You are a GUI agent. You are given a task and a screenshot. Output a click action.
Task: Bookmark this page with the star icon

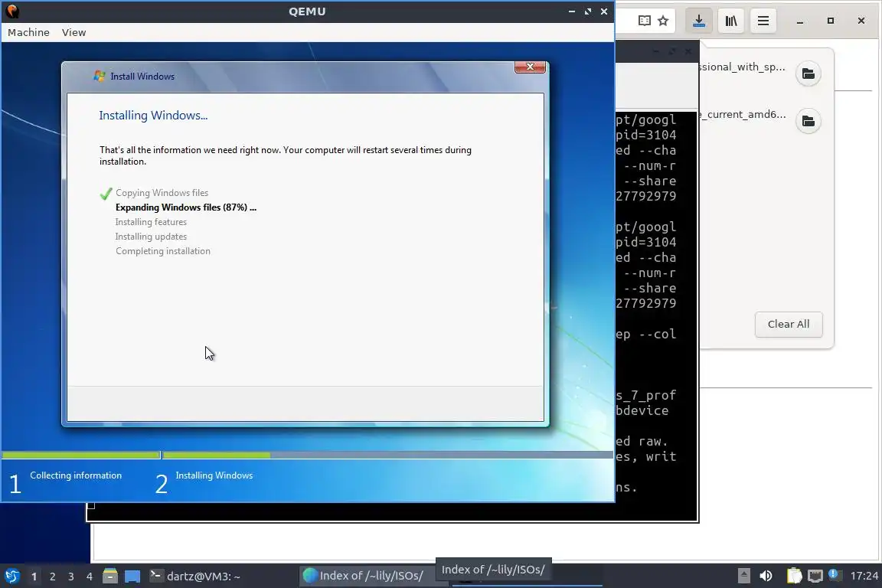pos(663,21)
